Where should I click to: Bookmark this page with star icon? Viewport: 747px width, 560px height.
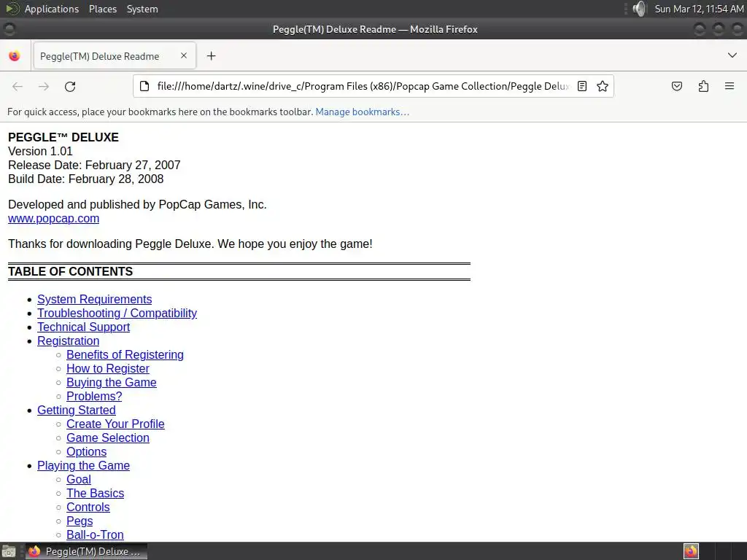pyautogui.click(x=602, y=86)
